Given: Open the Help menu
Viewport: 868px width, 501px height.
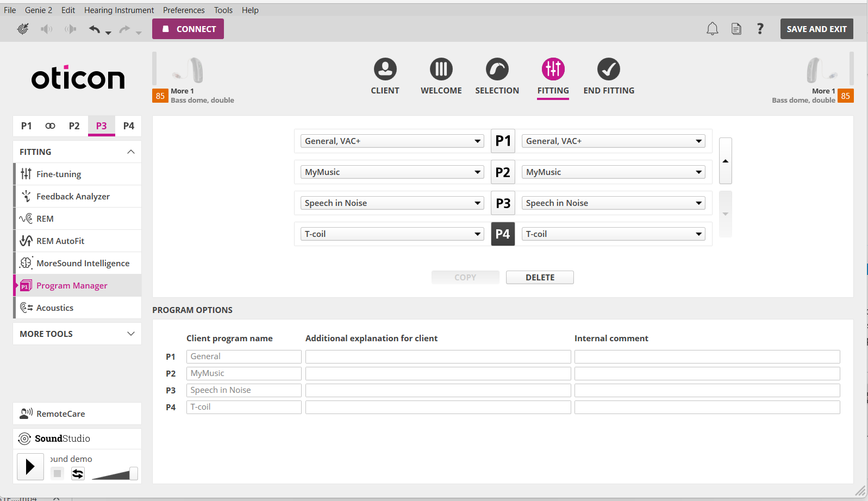Looking at the screenshot, I should [x=250, y=10].
